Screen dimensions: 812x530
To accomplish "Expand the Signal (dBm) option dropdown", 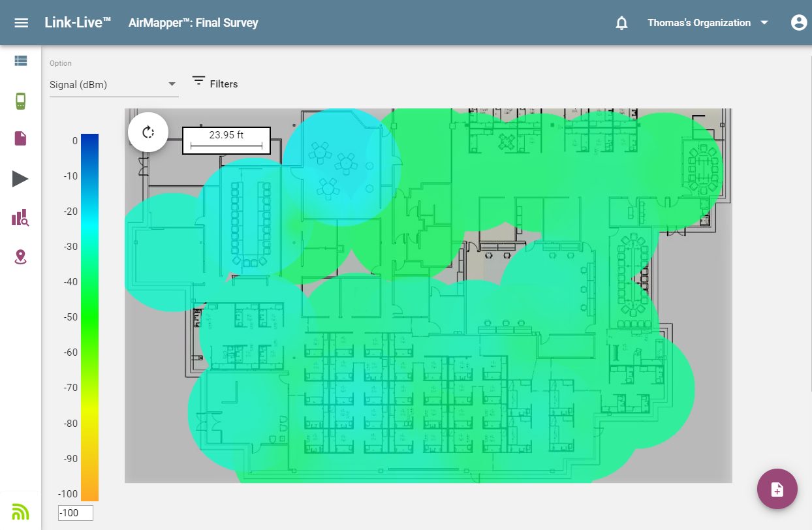I will pos(114,84).
